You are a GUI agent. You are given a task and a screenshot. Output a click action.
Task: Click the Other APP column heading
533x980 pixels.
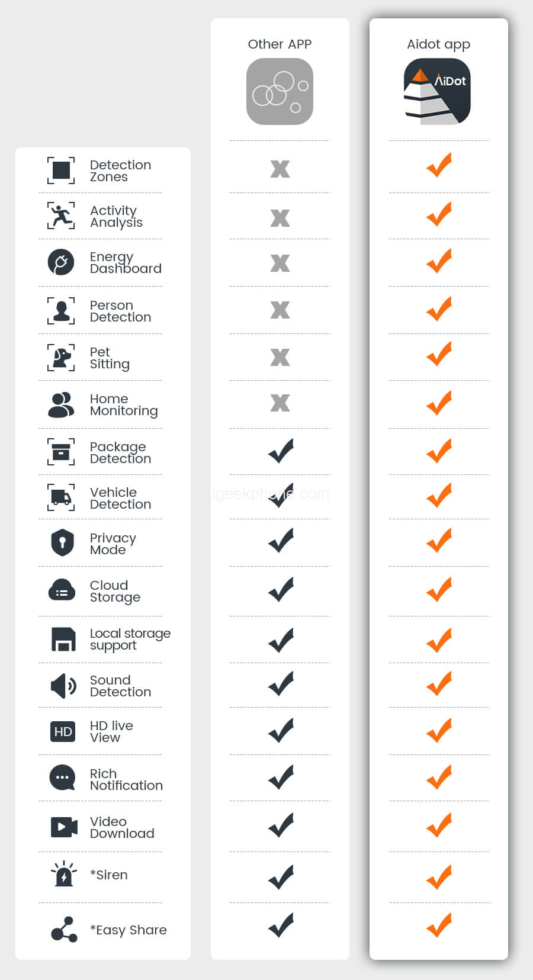click(x=280, y=44)
